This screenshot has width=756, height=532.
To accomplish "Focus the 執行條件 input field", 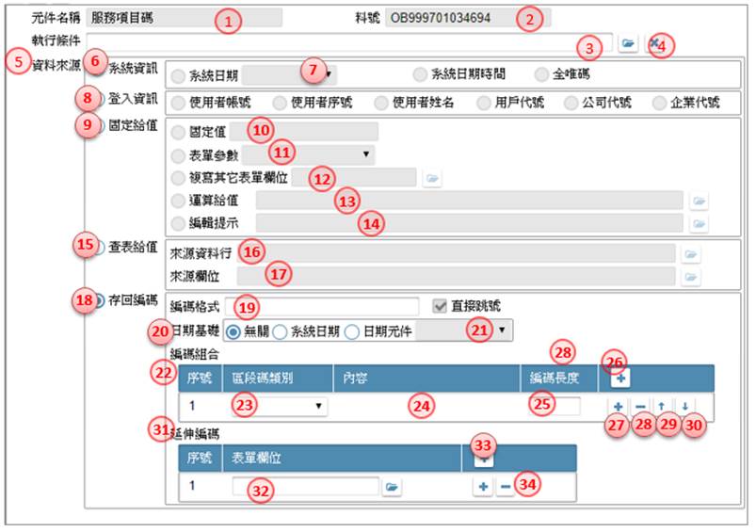I will (x=350, y=42).
